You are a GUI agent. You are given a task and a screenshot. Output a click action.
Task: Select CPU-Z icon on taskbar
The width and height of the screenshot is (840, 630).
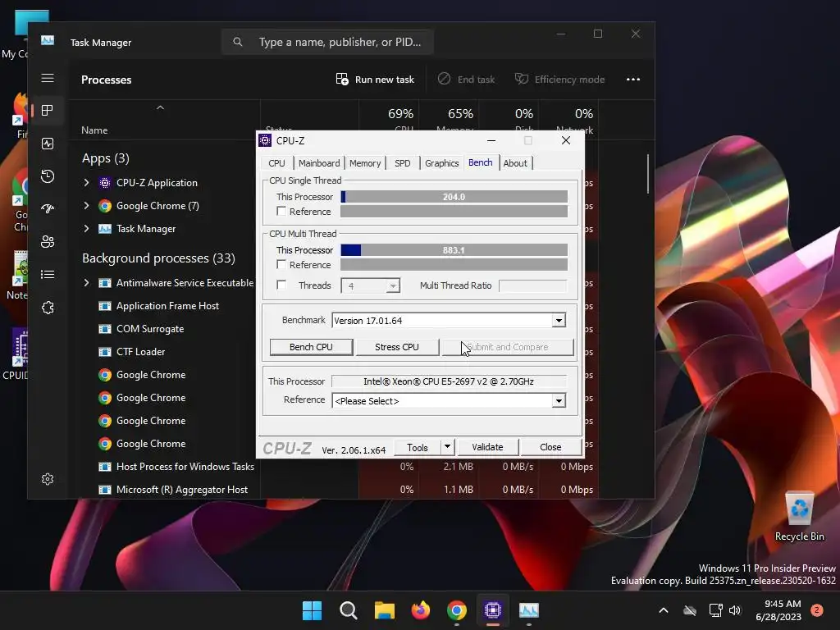point(492,610)
